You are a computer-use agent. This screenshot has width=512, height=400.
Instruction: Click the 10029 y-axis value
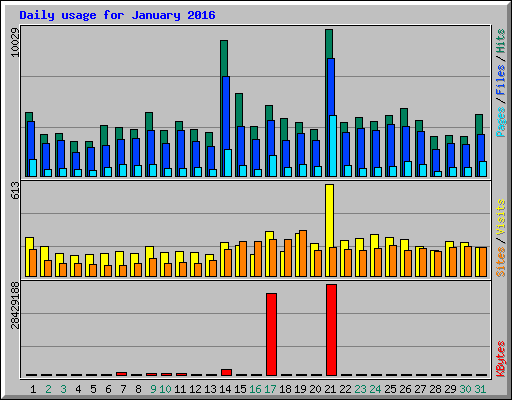pyautogui.click(x=15, y=42)
